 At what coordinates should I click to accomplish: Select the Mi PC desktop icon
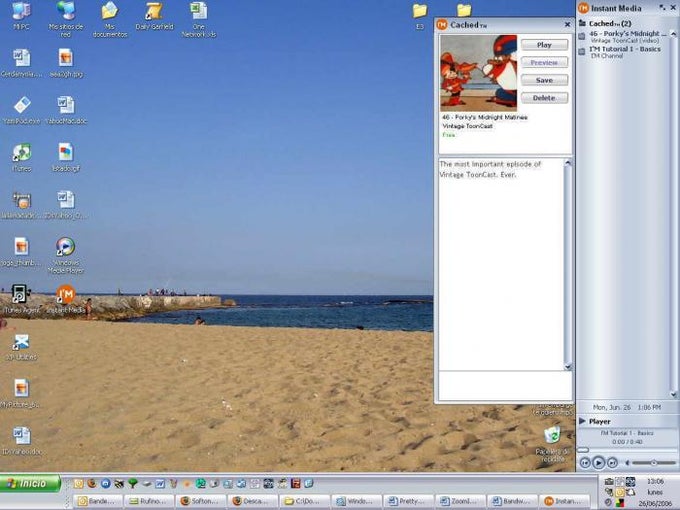(x=21, y=16)
